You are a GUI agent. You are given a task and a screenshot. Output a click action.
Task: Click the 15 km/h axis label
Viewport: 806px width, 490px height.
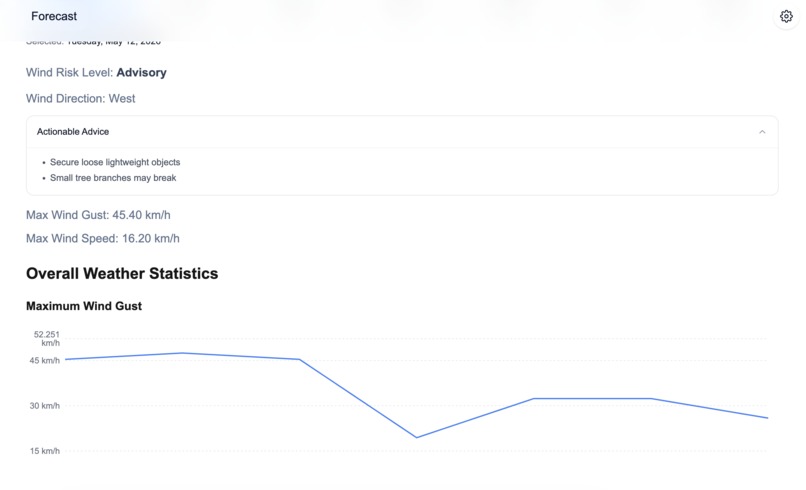[x=45, y=451]
